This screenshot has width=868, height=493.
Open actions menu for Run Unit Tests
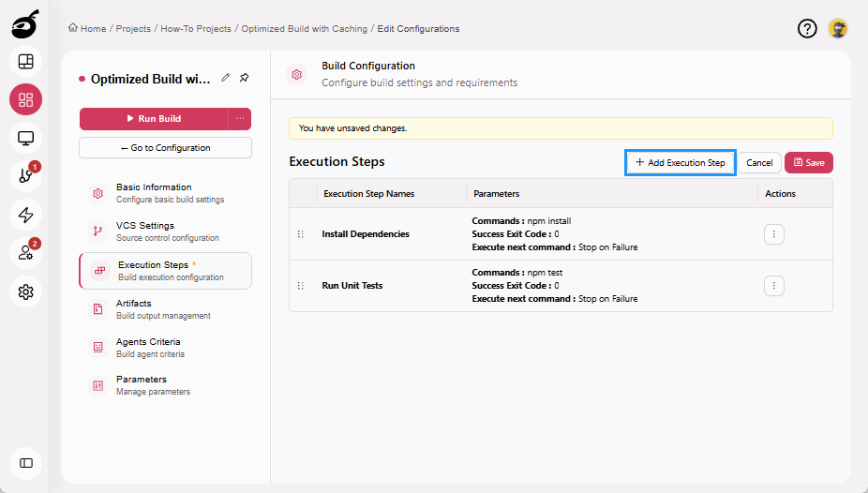[774, 286]
